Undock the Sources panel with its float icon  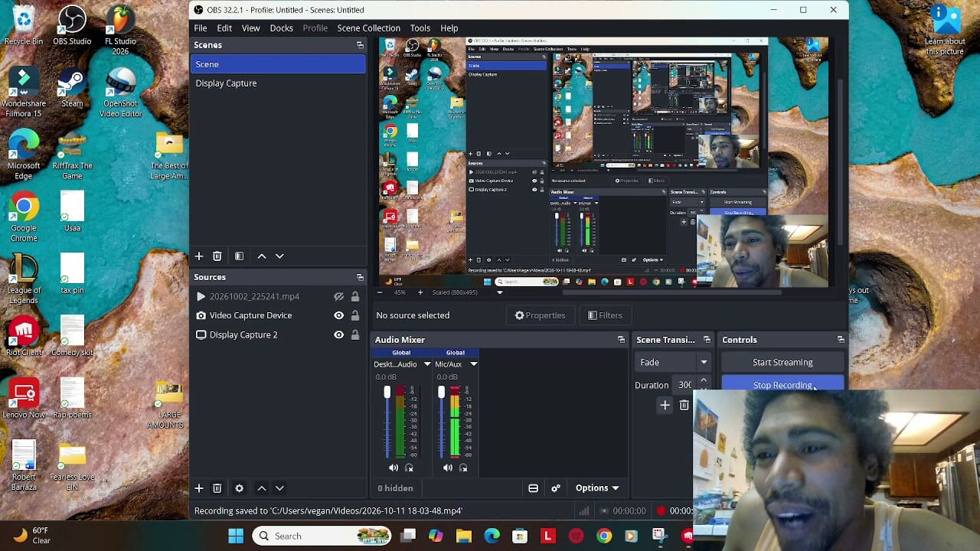tap(360, 277)
